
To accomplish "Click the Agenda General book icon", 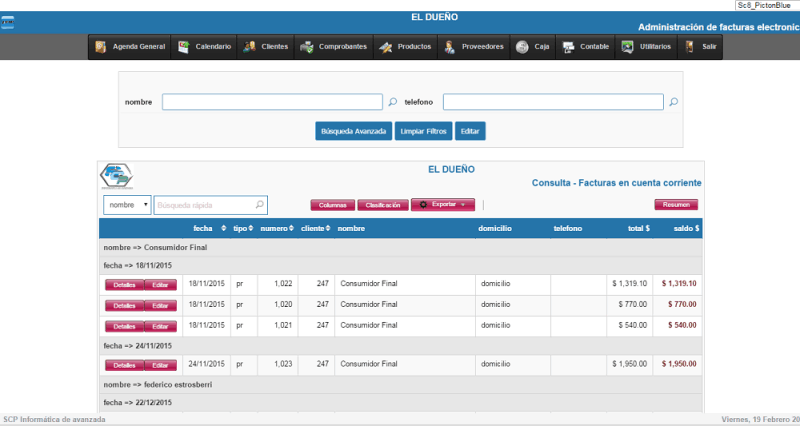I will coord(101,47).
